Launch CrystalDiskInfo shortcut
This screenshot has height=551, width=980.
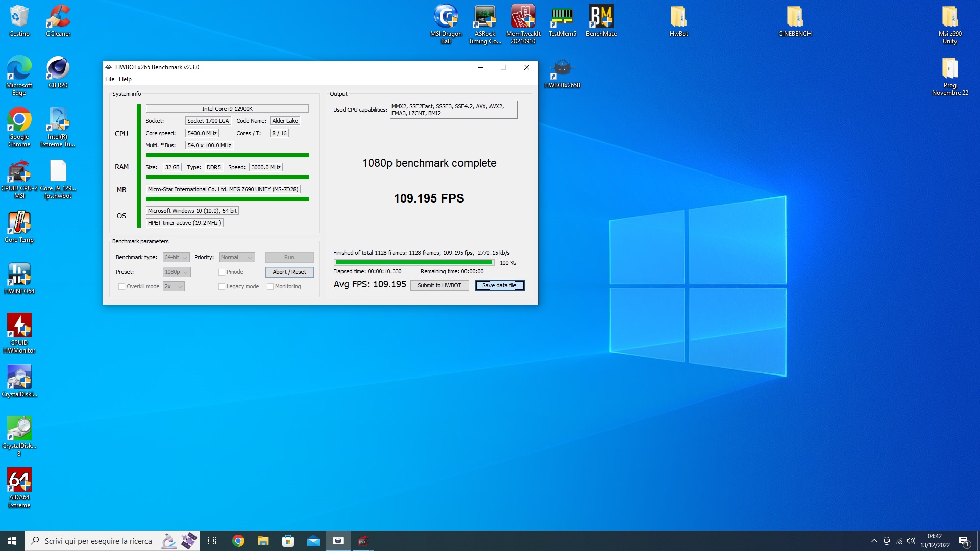coord(19,381)
